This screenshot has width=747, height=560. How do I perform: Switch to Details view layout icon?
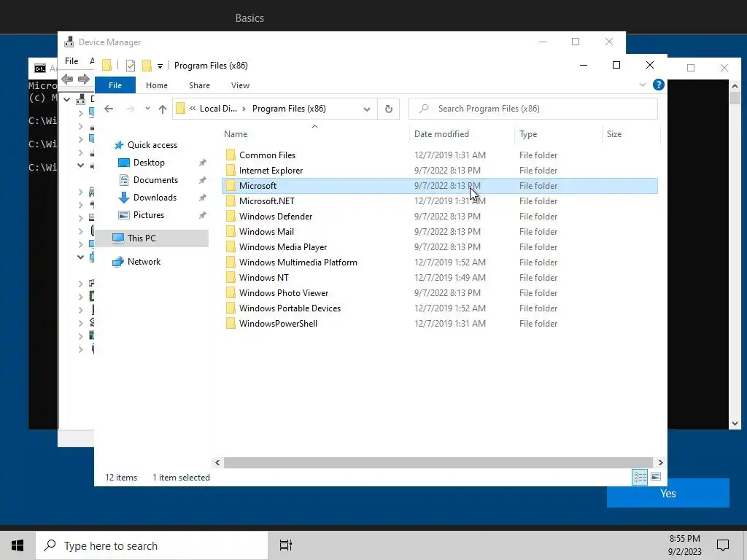[x=640, y=477]
